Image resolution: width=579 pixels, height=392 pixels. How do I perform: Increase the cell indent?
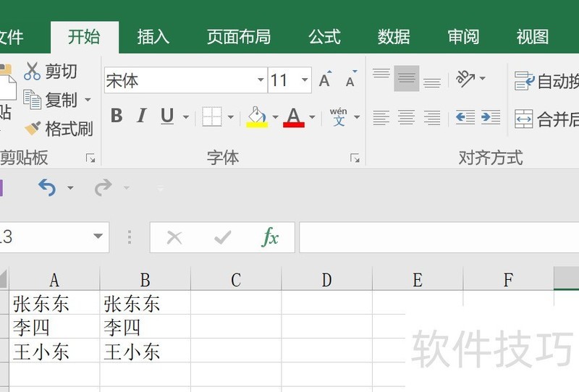491,118
